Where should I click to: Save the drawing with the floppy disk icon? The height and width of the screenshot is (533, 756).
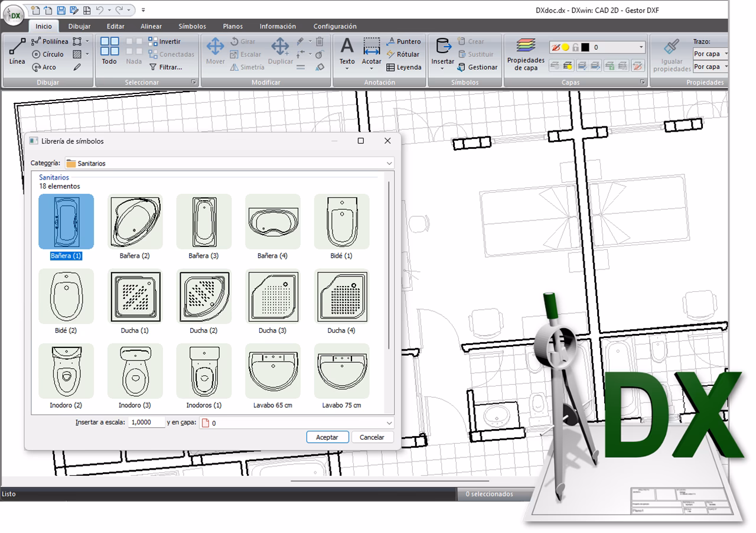[x=61, y=10]
